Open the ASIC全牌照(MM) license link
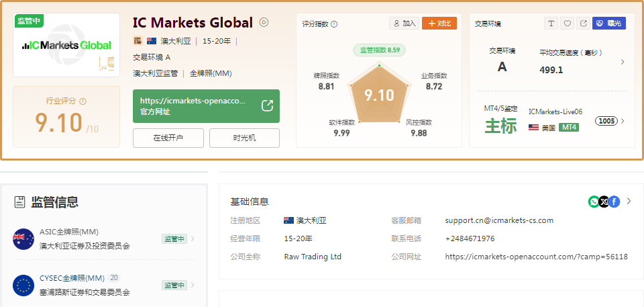This screenshot has width=644, height=307. click(69, 232)
